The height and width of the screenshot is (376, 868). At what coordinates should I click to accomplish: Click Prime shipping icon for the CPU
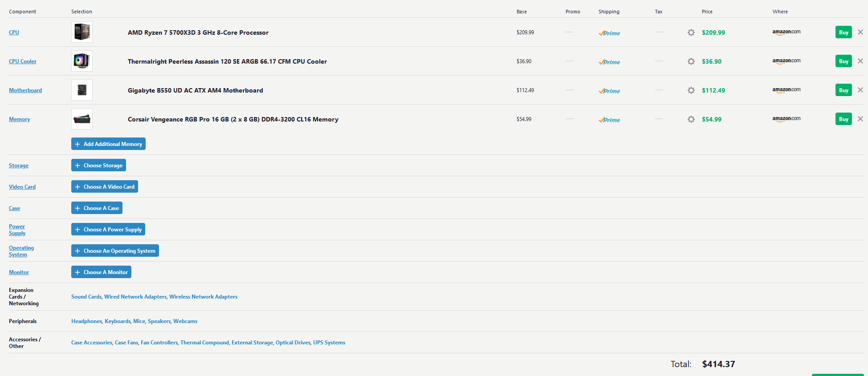(x=609, y=33)
